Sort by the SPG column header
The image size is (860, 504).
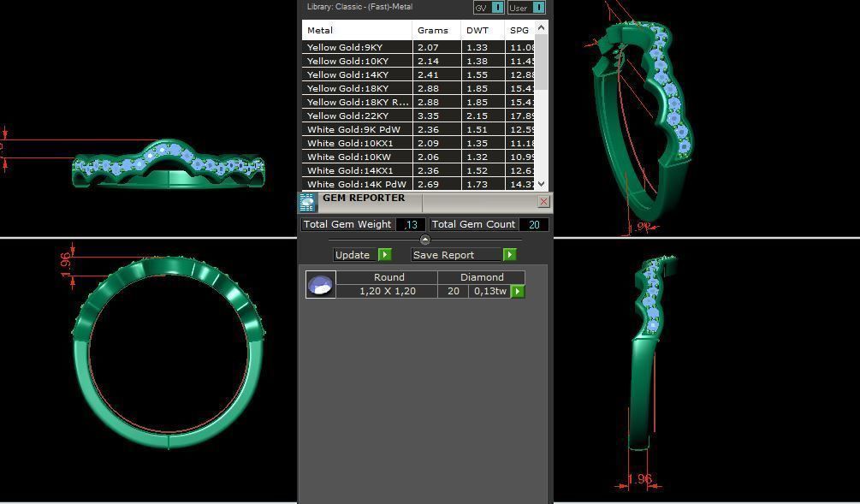pyautogui.click(x=519, y=30)
